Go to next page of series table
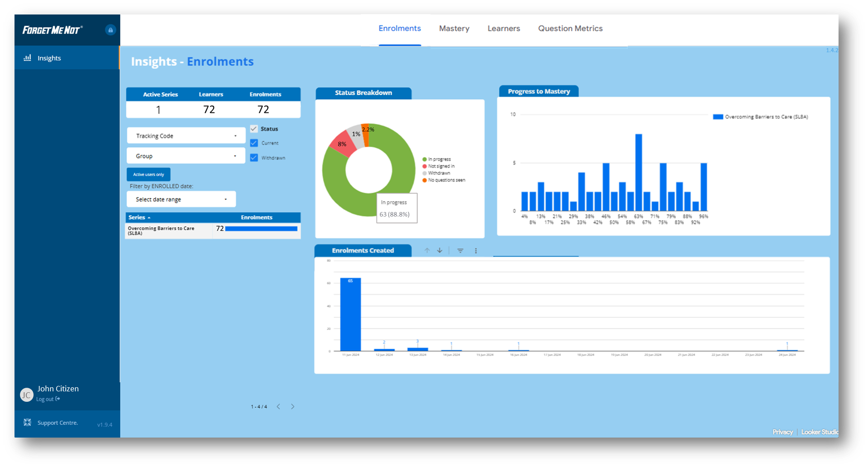The image size is (868, 467). pyautogui.click(x=293, y=406)
